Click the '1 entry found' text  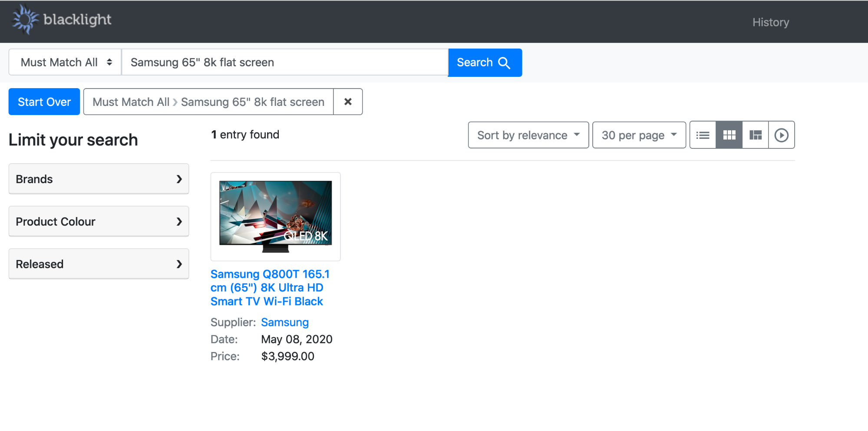click(x=245, y=135)
